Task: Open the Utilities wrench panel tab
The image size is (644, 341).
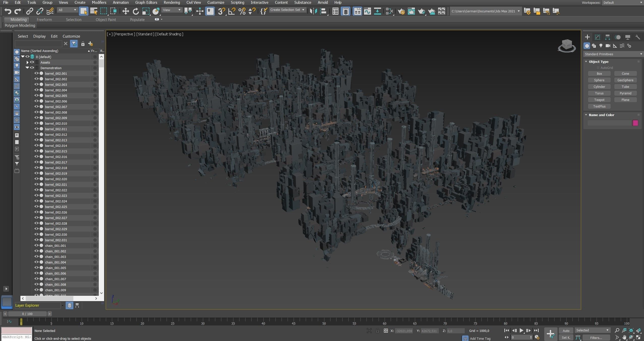Action: pyautogui.click(x=638, y=37)
